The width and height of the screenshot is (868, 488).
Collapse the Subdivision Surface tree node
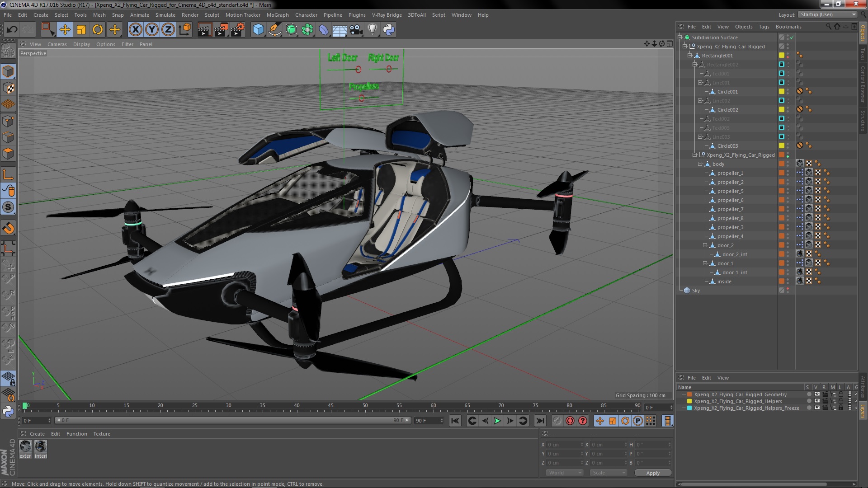pyautogui.click(x=679, y=37)
